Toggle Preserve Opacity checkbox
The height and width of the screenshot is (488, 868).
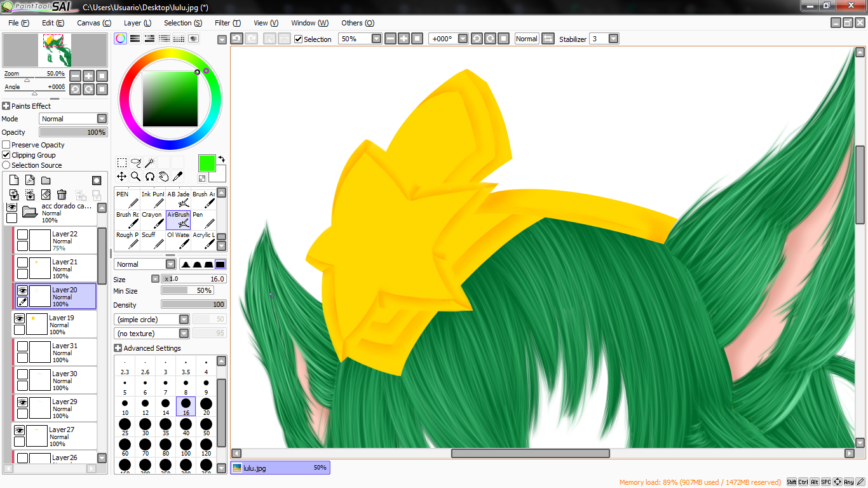point(6,145)
